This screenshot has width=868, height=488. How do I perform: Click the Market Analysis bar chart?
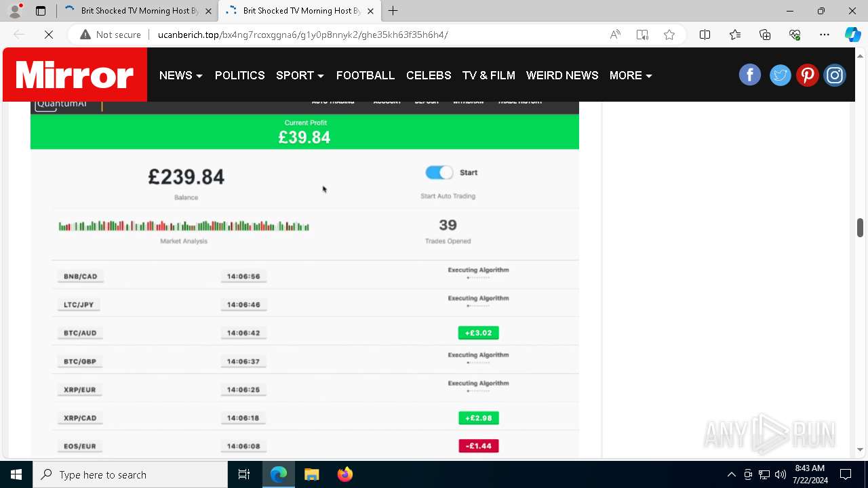point(184,226)
